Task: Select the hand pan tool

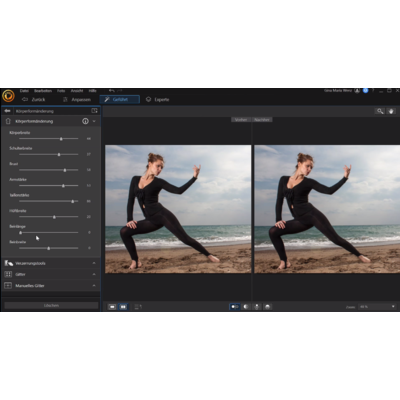Action: click(x=391, y=111)
